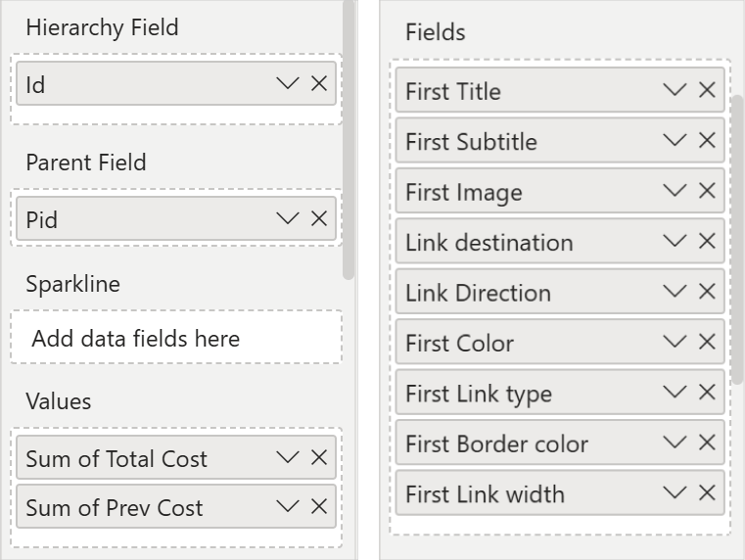Remove First Title from Fields
The width and height of the screenshot is (745, 560).
tap(707, 90)
